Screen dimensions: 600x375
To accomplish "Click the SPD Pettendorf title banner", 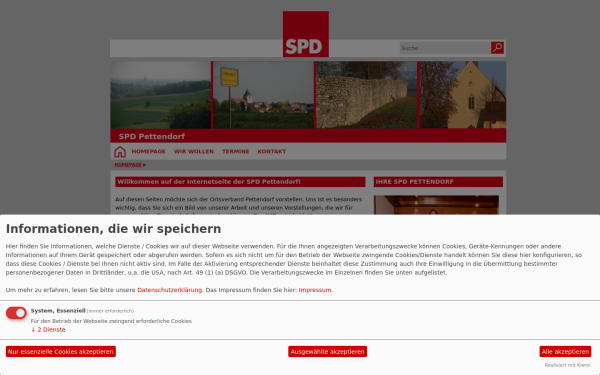I will click(x=308, y=136).
